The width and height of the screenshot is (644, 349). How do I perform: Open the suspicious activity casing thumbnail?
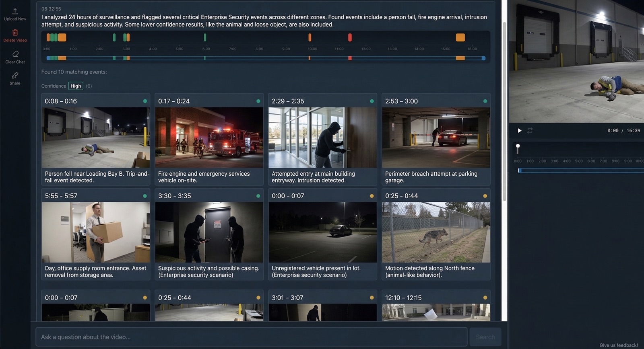click(x=209, y=232)
